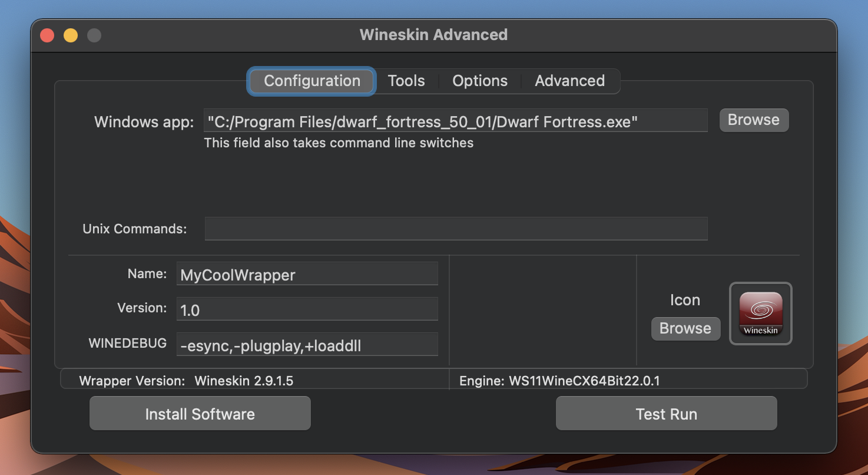
Task: Click the Engine WS11WineCX64Bit22.0.1 text
Action: coord(559,381)
